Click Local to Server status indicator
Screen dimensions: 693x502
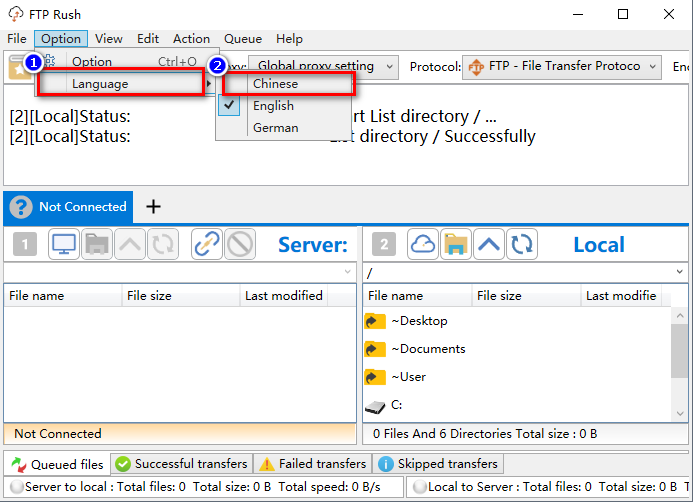click(x=420, y=487)
